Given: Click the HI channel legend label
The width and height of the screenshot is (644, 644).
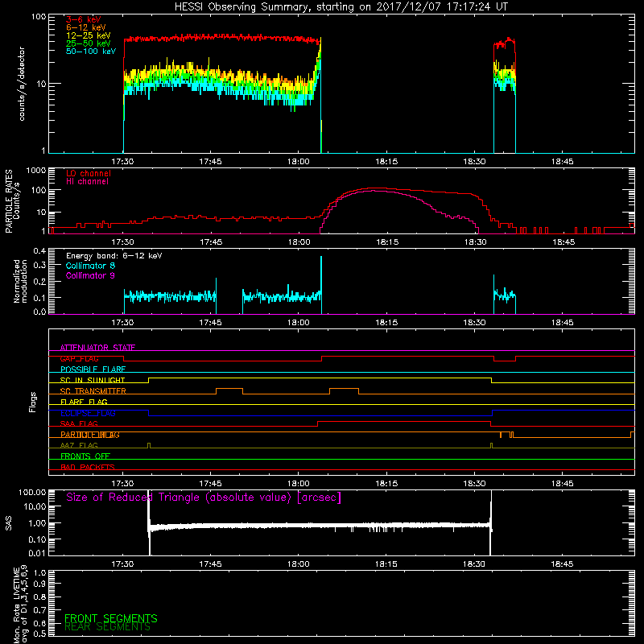Looking at the screenshot, I should point(87,181).
